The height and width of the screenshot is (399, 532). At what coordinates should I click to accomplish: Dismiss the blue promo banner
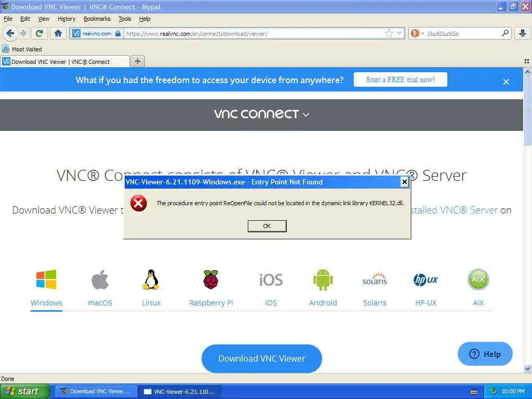tap(506, 82)
